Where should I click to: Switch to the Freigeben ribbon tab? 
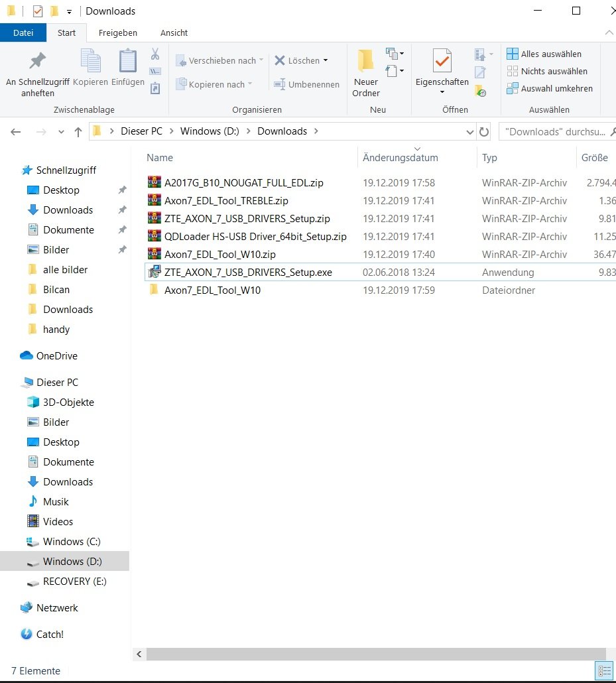click(117, 32)
